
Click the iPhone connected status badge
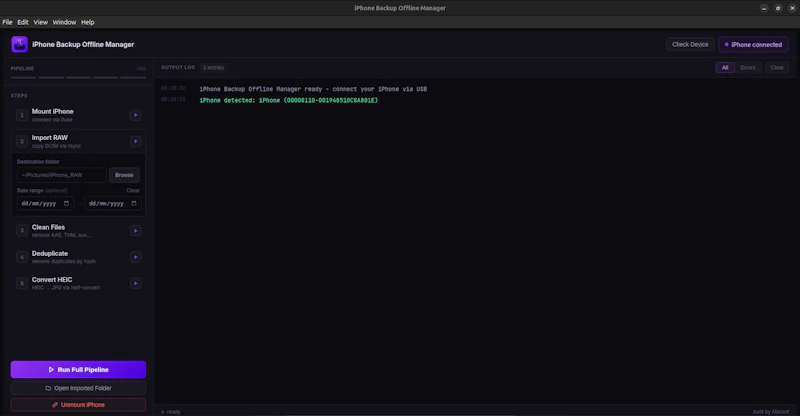(753, 44)
